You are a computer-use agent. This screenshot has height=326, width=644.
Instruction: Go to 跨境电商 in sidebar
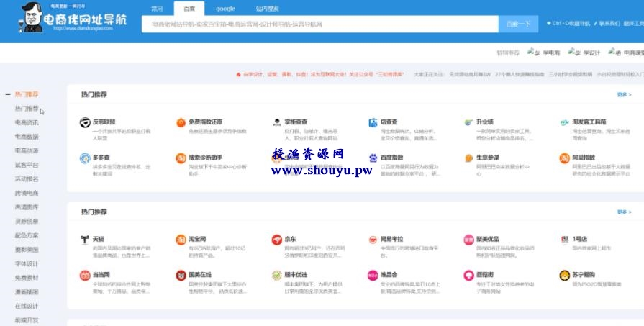pyautogui.click(x=27, y=193)
